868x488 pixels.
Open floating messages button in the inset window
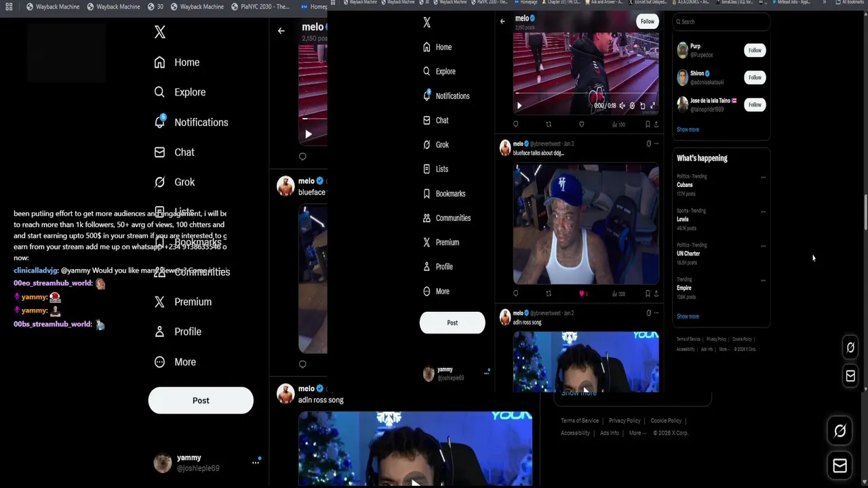point(850,375)
